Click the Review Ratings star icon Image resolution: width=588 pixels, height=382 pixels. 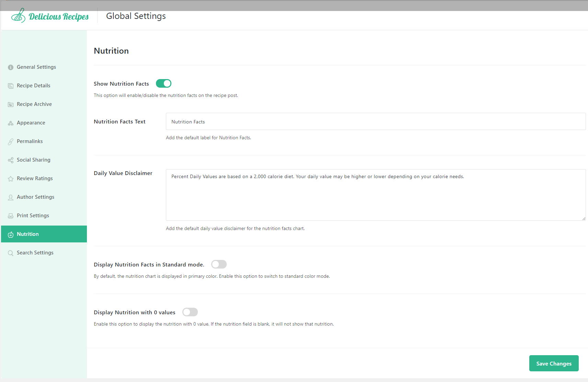[x=11, y=178]
